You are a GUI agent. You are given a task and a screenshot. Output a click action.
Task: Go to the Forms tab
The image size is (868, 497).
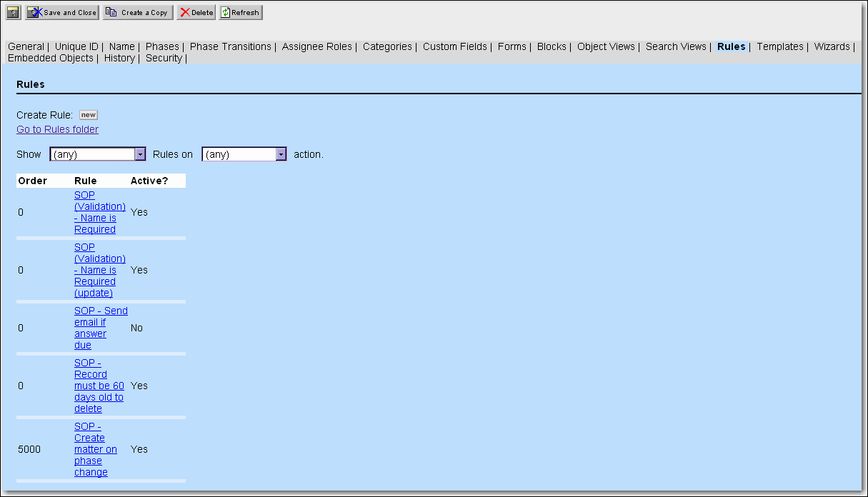pos(512,46)
